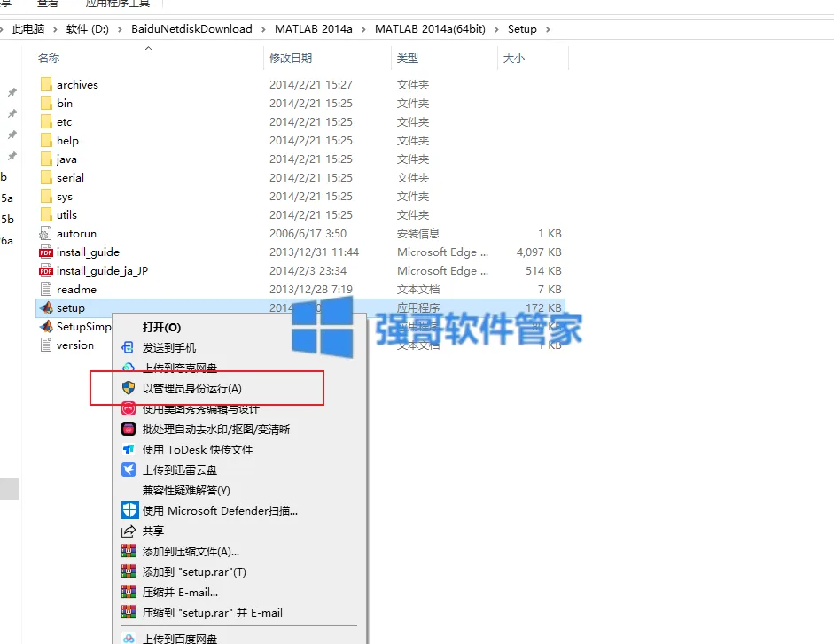Viewport: 834px width, 644px height.
Task: Select the readme file name
Action: [x=76, y=290]
